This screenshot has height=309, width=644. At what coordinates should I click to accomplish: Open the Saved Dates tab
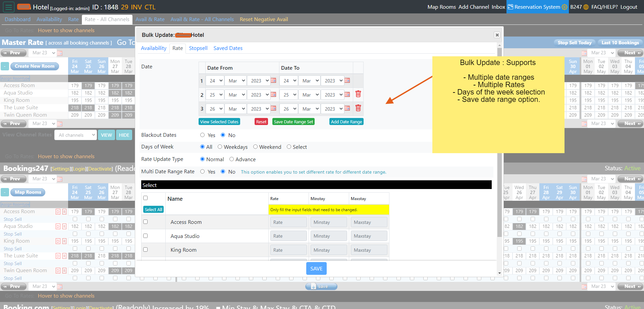(x=228, y=48)
